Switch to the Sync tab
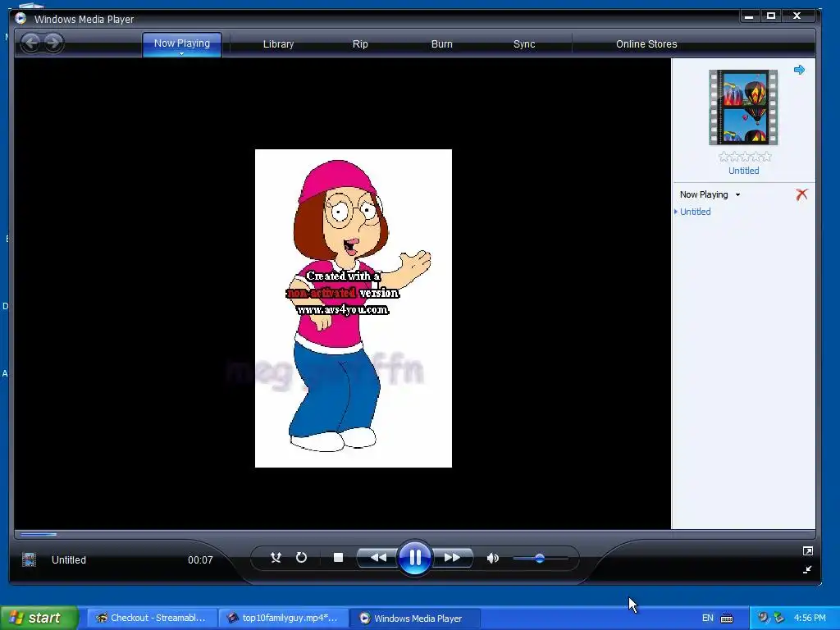Image resolution: width=840 pixels, height=630 pixels. [524, 44]
